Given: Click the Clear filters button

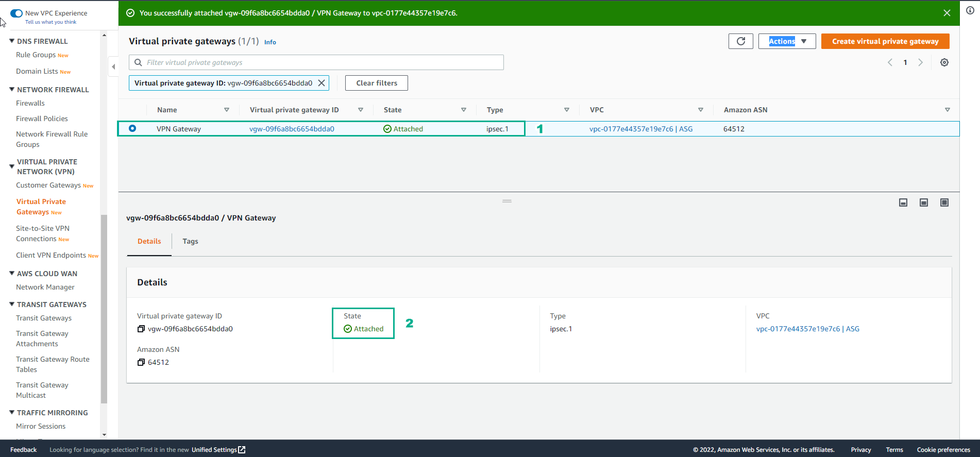Looking at the screenshot, I should coord(377,83).
